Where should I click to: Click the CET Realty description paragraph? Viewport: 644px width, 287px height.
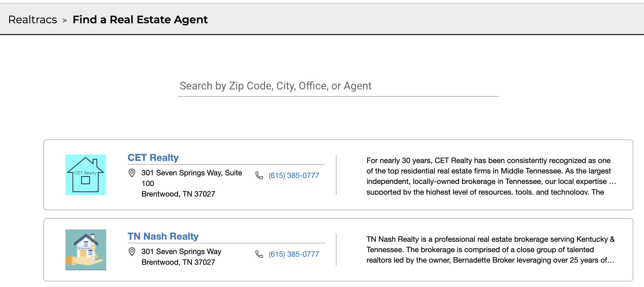coord(491,176)
